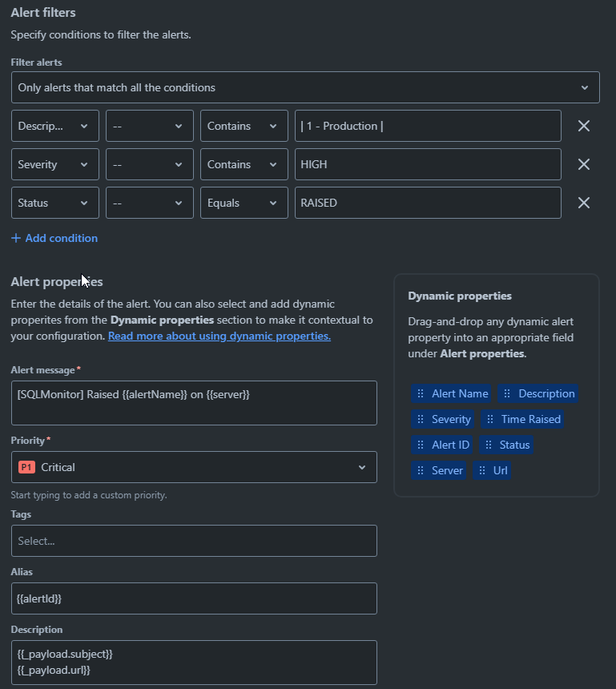Click the '| 1 - Production |' value field
The width and height of the screenshot is (616, 689).
click(x=428, y=126)
